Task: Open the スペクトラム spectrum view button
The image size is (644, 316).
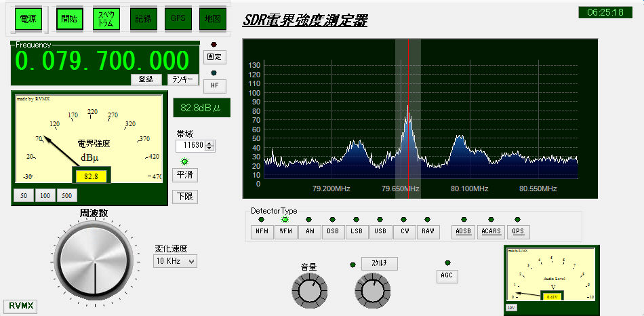Action: [106, 20]
